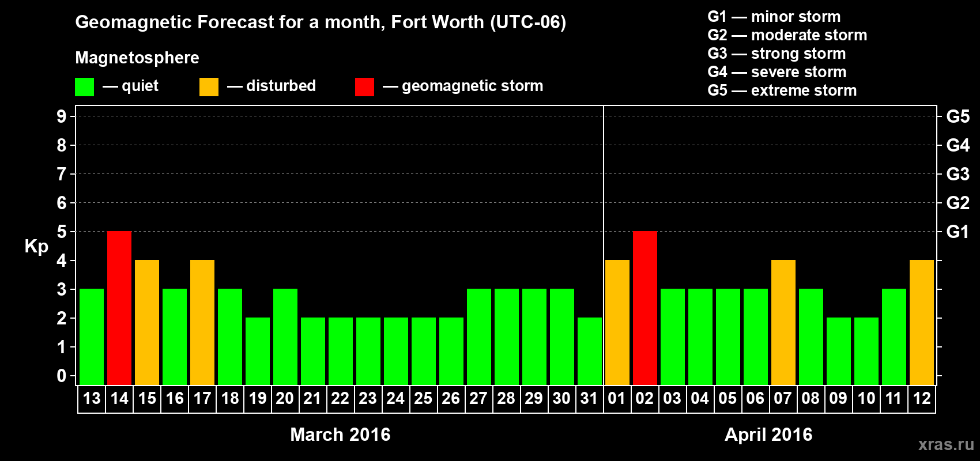980x461 pixels.
Task: Select the green bar for March 13
Action: pyautogui.click(x=92, y=337)
